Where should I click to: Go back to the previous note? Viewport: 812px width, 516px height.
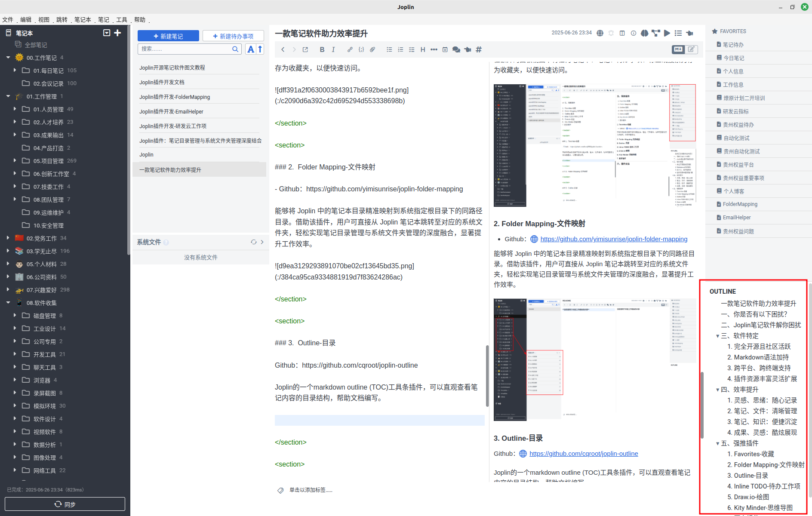(x=283, y=49)
